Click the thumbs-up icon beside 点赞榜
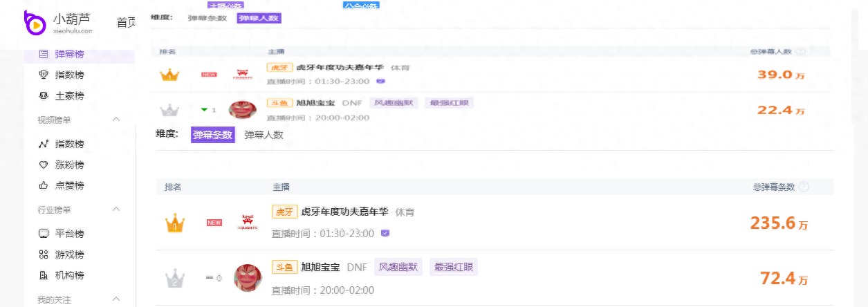868x307 pixels. coord(43,185)
